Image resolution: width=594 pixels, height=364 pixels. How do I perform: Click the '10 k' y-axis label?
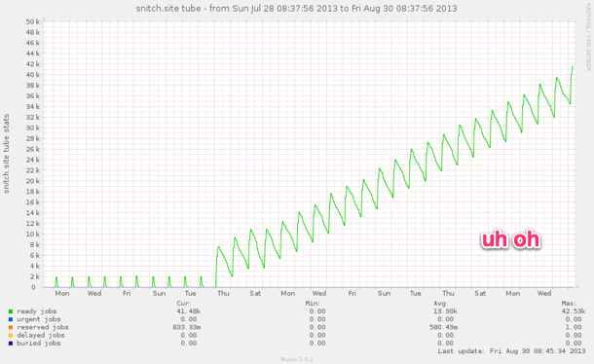tap(33, 235)
